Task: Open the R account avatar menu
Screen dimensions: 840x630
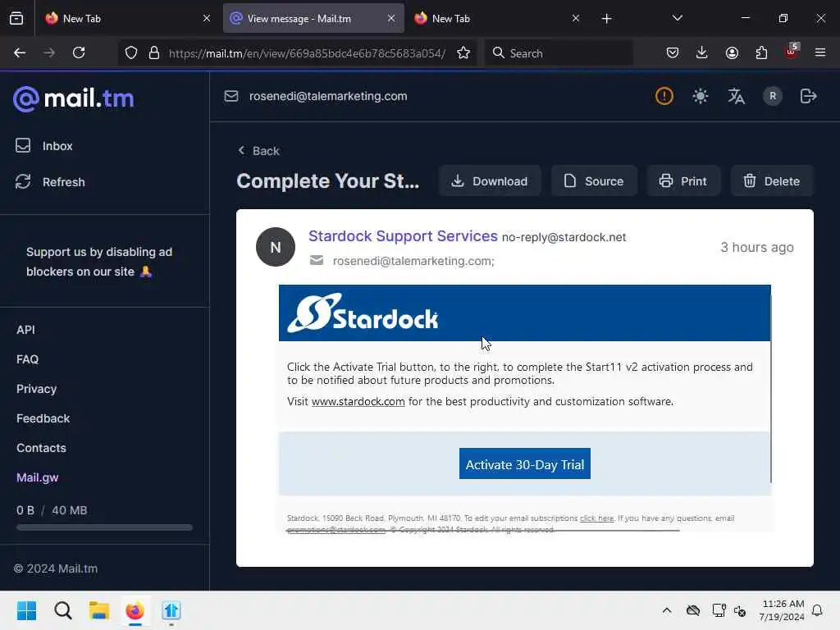Action: tap(773, 97)
